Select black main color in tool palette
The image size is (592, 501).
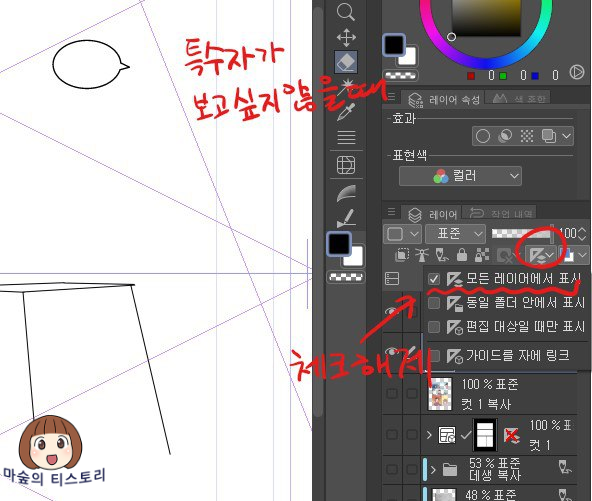pyautogui.click(x=339, y=244)
